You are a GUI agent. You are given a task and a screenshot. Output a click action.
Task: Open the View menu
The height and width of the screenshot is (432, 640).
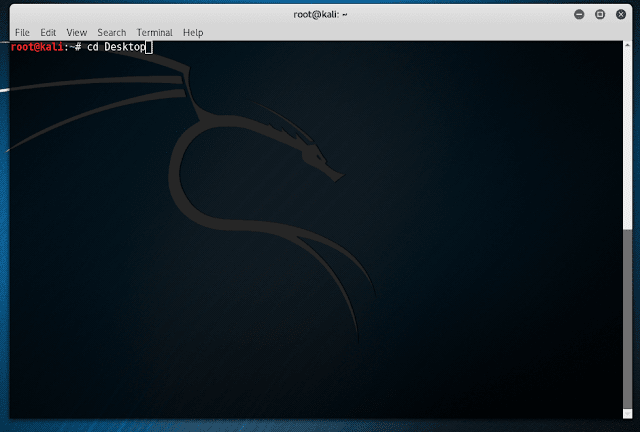click(x=77, y=32)
